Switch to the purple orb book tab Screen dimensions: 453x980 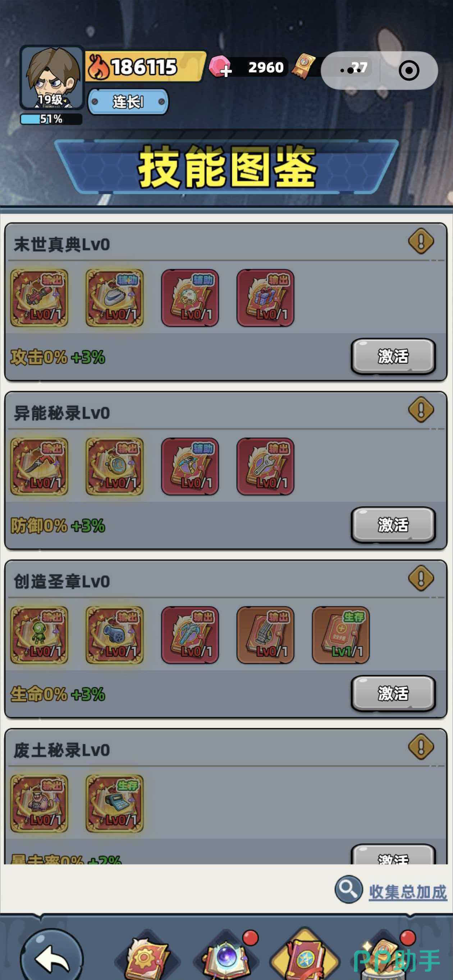[x=226, y=956]
